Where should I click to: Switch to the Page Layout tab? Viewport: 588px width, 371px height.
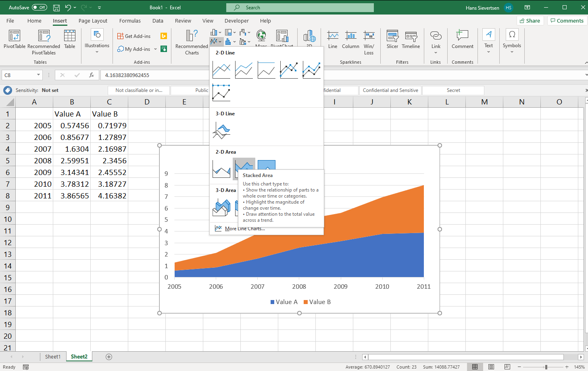tap(93, 21)
